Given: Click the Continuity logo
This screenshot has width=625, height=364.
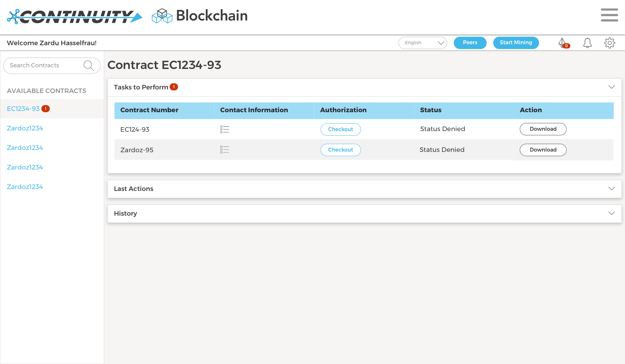Looking at the screenshot, I should [75, 16].
